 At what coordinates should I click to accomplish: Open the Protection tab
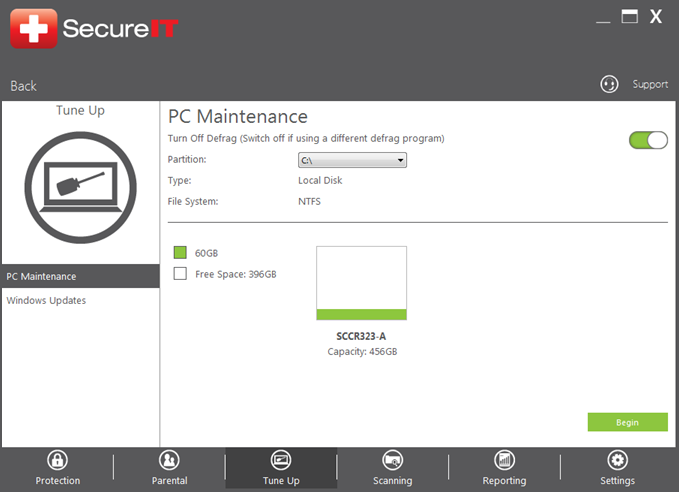(x=58, y=469)
